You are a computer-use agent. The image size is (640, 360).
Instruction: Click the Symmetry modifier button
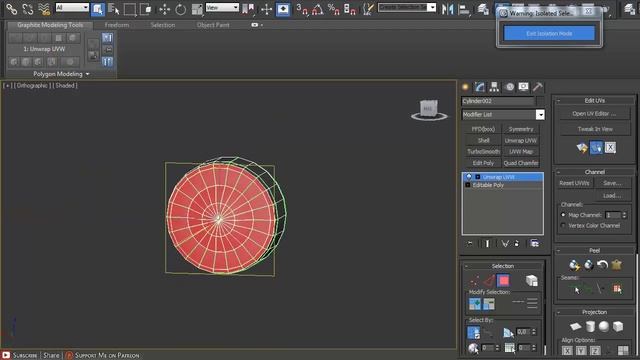(x=521, y=129)
